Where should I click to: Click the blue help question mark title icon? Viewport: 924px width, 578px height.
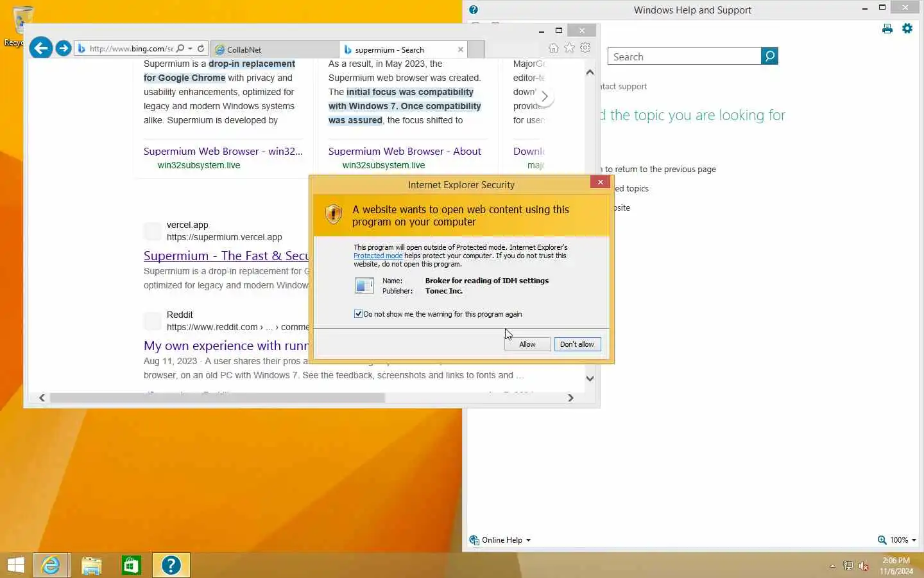tap(474, 10)
